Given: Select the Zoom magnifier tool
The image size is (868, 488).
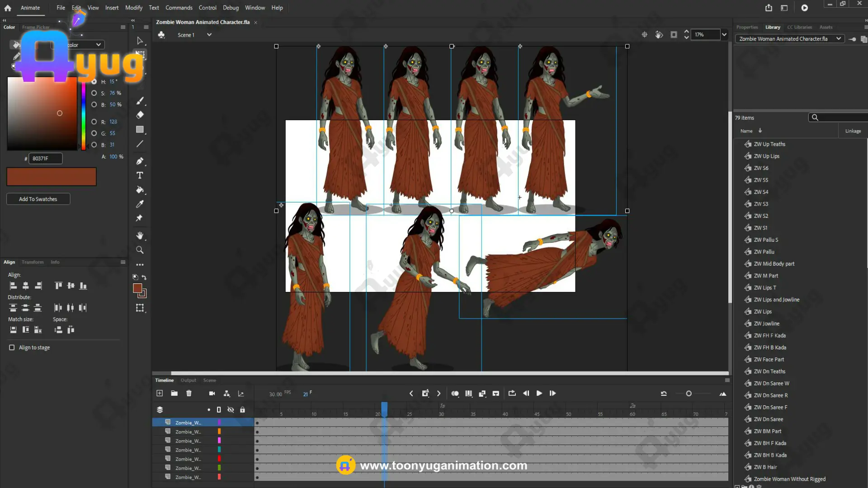Looking at the screenshot, I should 140,250.
